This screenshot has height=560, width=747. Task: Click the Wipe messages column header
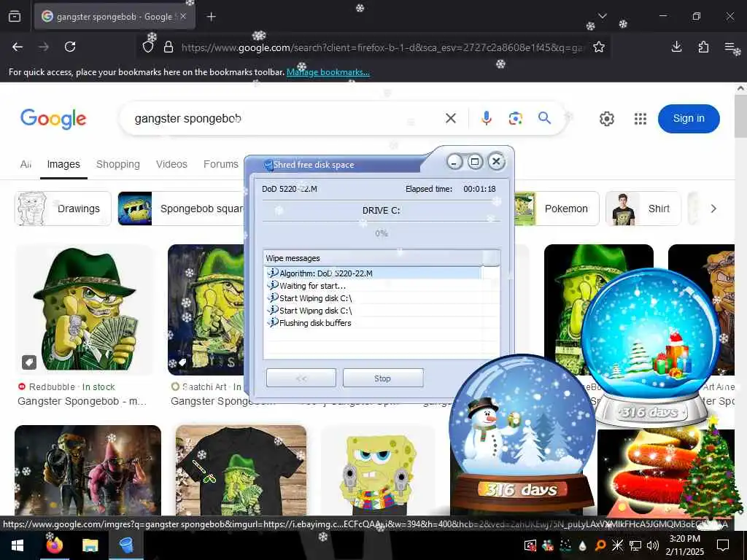[373, 258]
